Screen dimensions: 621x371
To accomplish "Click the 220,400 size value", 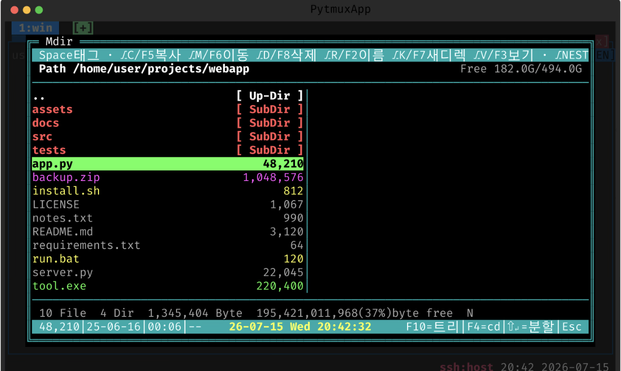I will click(x=280, y=286).
